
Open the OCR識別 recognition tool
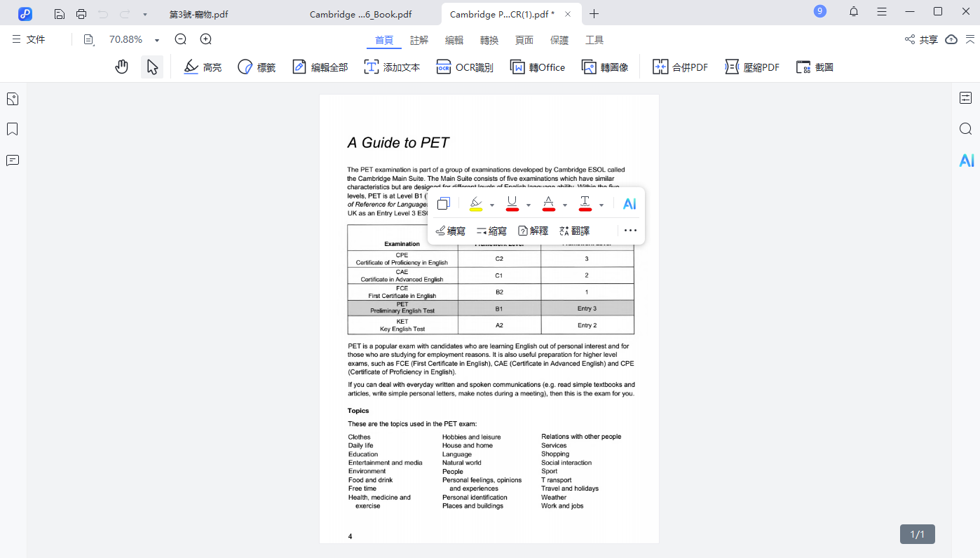tap(464, 67)
